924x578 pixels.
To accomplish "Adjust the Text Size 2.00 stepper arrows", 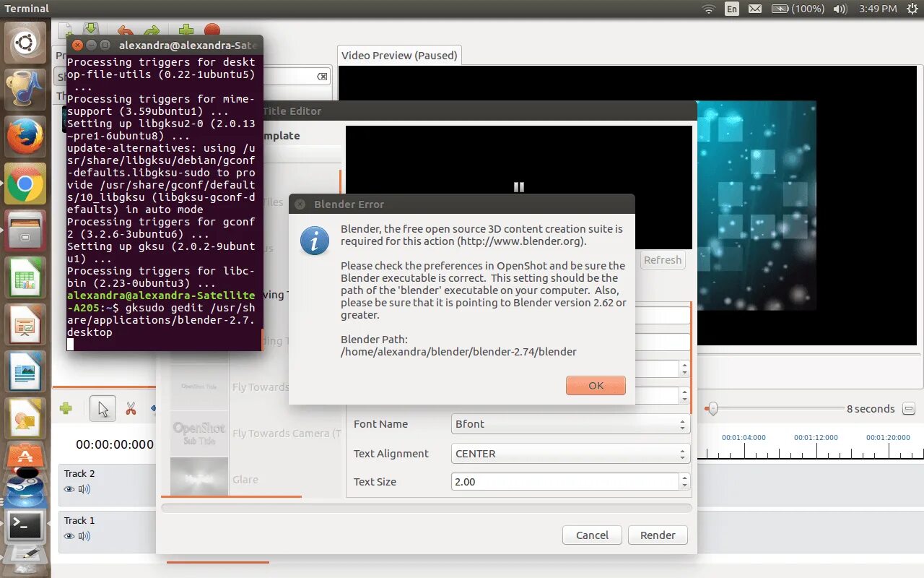I will [x=684, y=482].
